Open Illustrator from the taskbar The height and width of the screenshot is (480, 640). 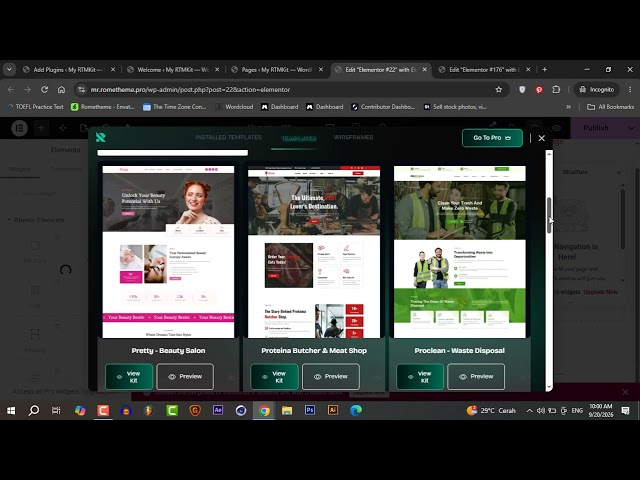pyautogui.click(x=333, y=410)
